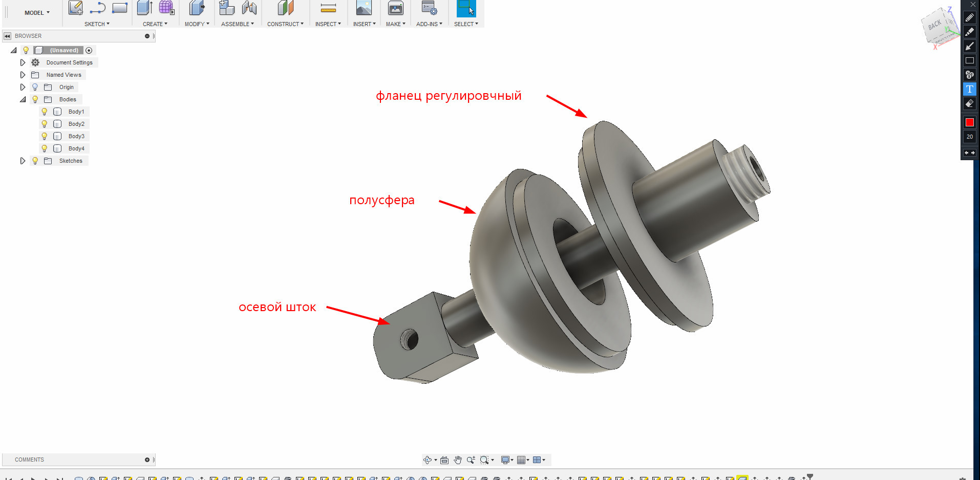Image resolution: width=980 pixels, height=480 pixels.
Task: Toggle visibility of Body3 lightbulb
Action: click(x=45, y=136)
